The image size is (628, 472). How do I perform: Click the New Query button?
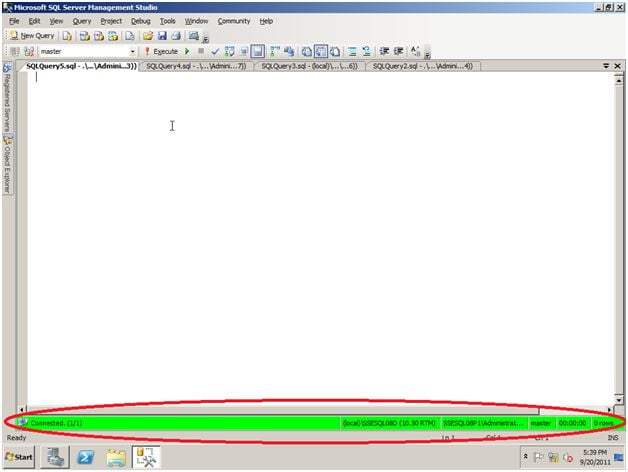(x=32, y=36)
